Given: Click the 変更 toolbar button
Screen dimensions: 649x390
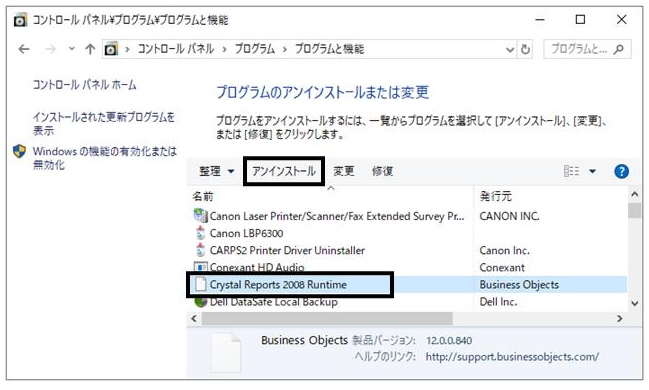Looking at the screenshot, I should pyautogui.click(x=344, y=171).
